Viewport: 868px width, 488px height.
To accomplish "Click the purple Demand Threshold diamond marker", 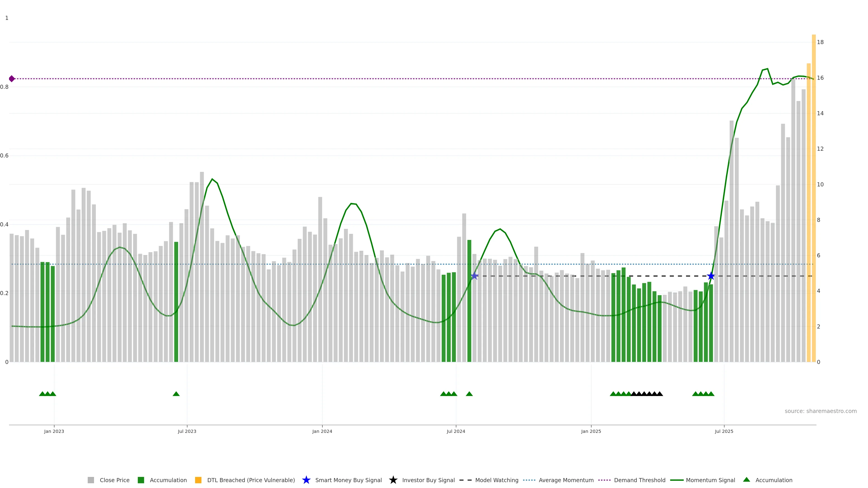I will [12, 79].
